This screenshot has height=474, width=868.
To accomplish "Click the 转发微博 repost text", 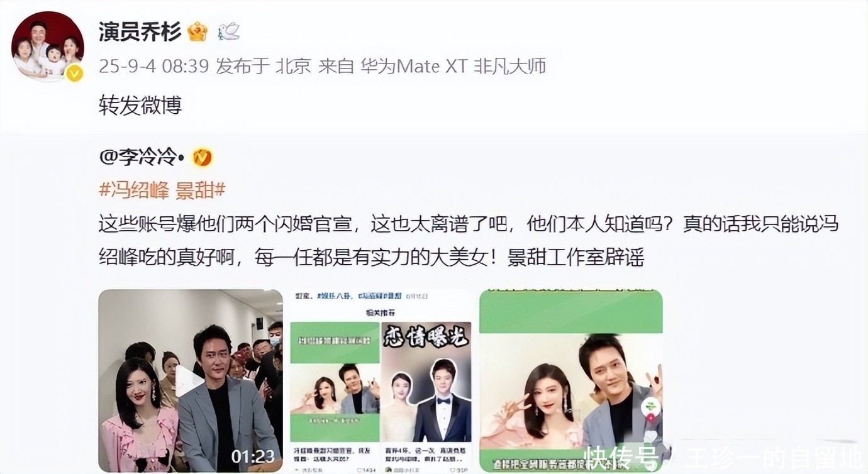I will 140,106.
